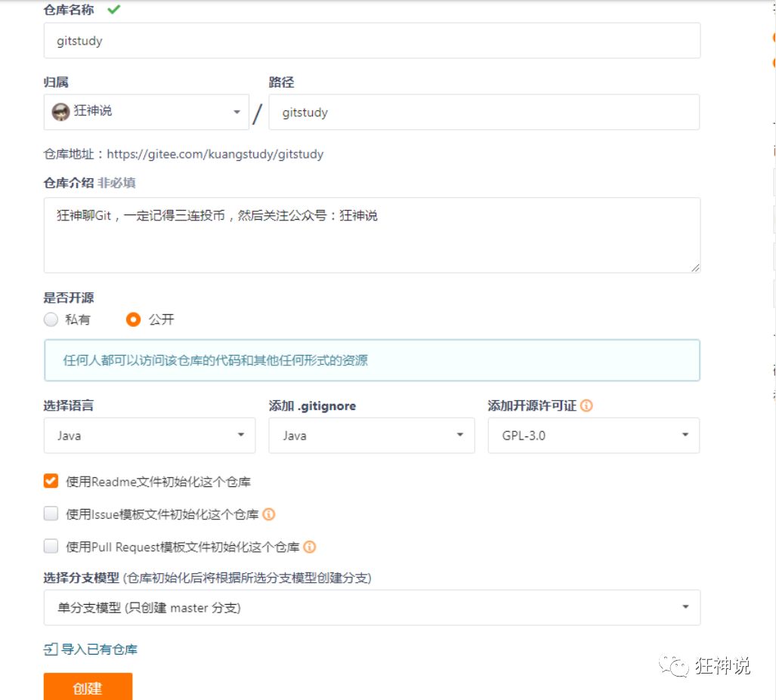The image size is (776, 700).
Task: Enable 使用Issue模板文件初始化这个仓库
Action: 51,513
